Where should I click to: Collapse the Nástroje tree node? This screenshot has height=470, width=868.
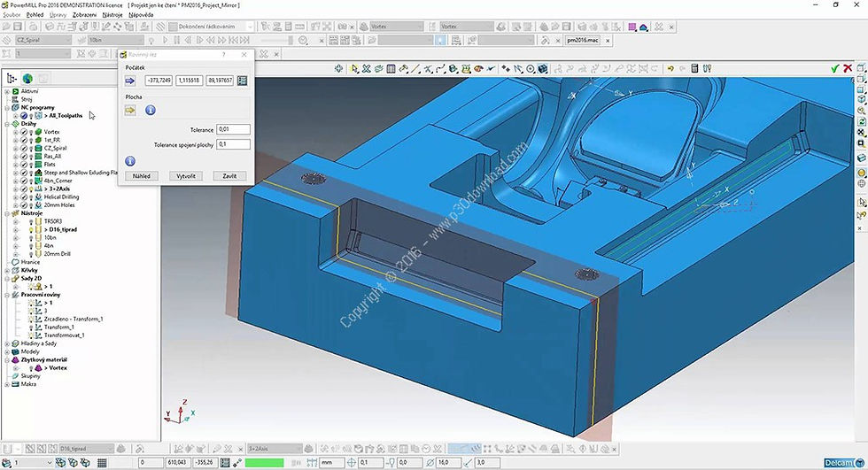point(7,213)
